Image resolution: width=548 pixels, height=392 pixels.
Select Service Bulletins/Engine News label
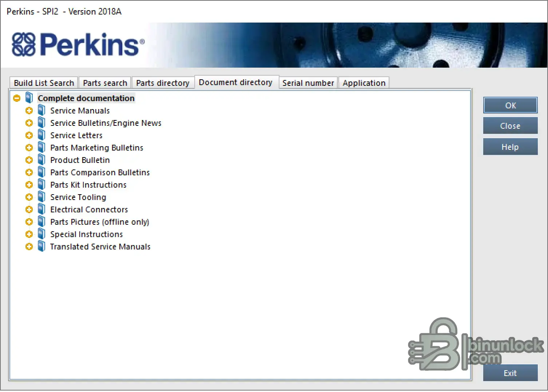point(106,123)
